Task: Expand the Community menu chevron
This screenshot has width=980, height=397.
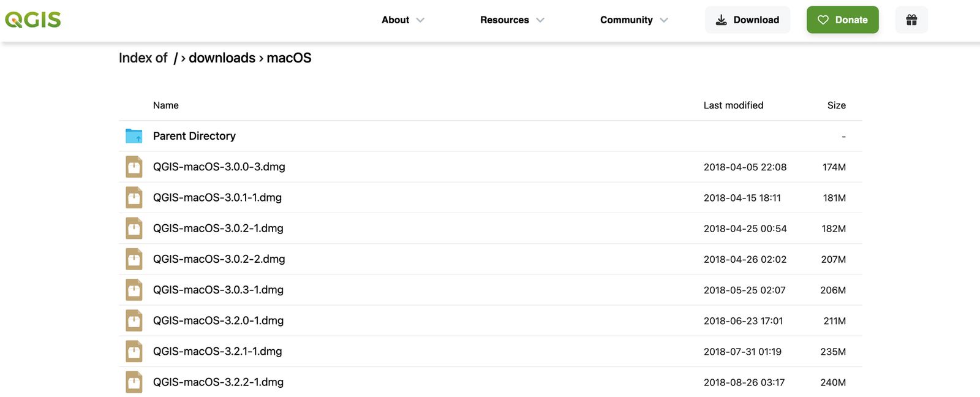Action: pos(664,20)
